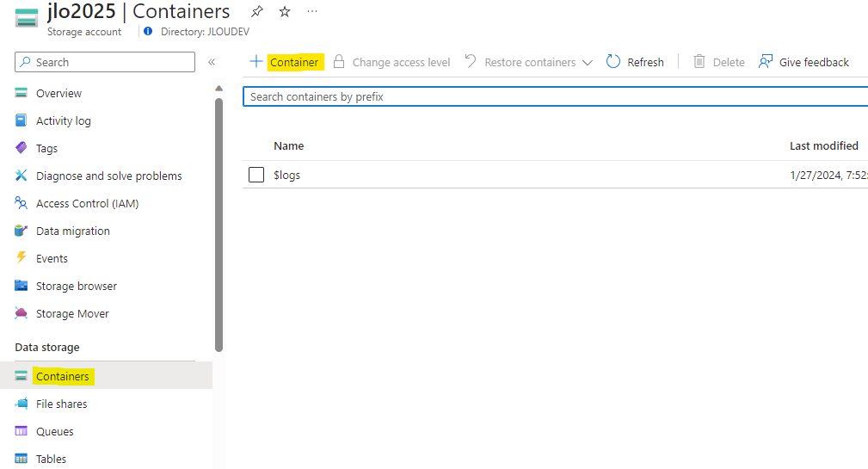Viewport: 868px width, 469px height.
Task: Click the Delete trash icon
Action: click(699, 61)
